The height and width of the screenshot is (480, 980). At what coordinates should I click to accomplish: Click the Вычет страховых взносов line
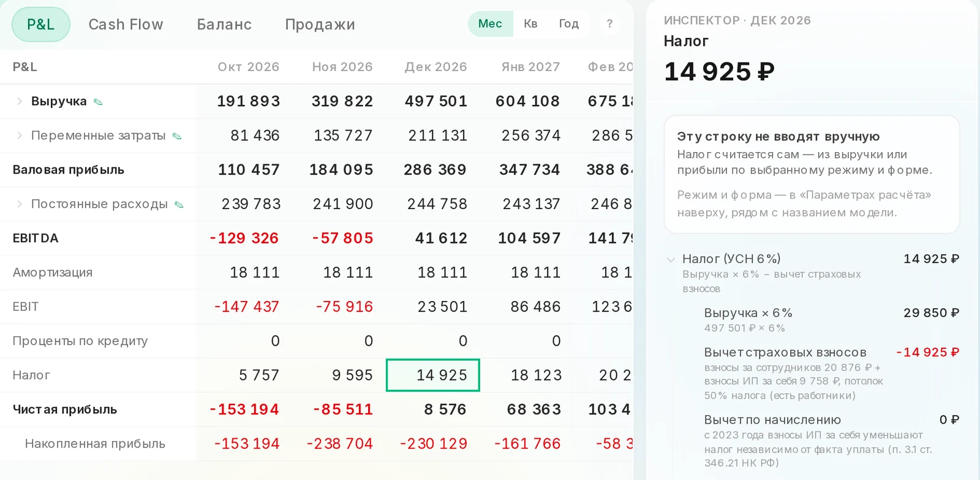[831, 373]
